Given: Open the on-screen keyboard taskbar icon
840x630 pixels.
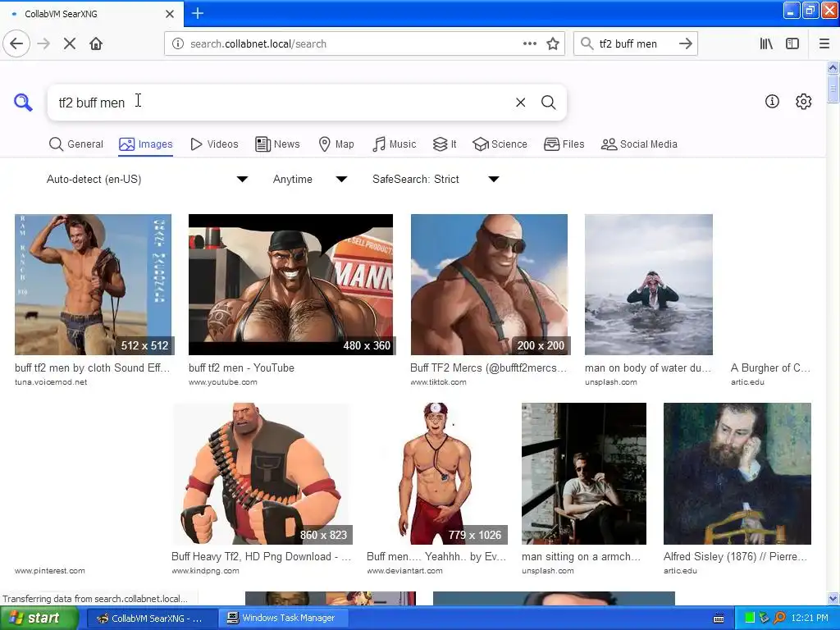Looking at the screenshot, I should pyautogui.click(x=719, y=619).
